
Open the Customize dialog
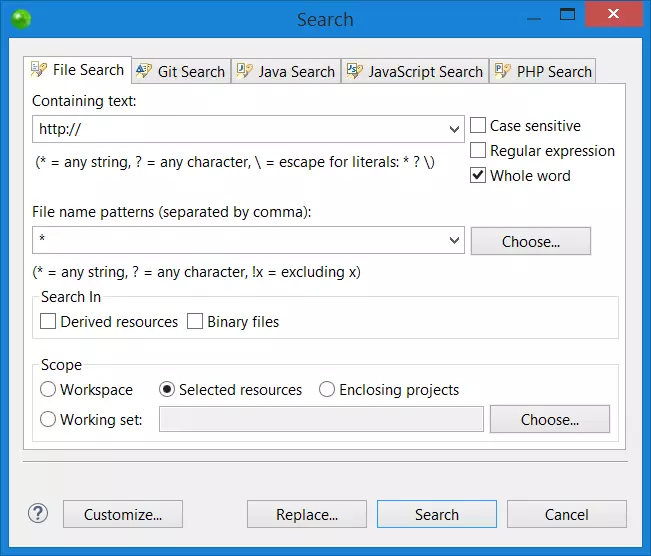pyautogui.click(x=123, y=514)
